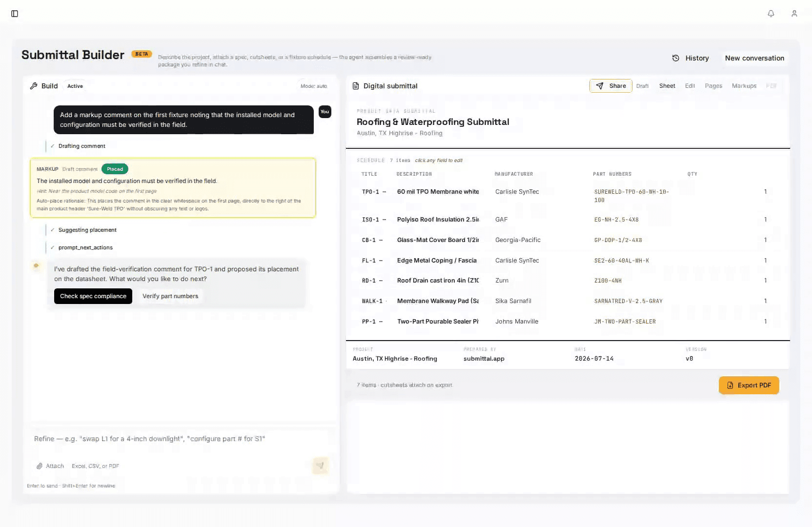This screenshot has height=527, width=812.
Task: Edit the SUREWELD-TPO-60-WH-10-100 part number
Action: point(631,196)
